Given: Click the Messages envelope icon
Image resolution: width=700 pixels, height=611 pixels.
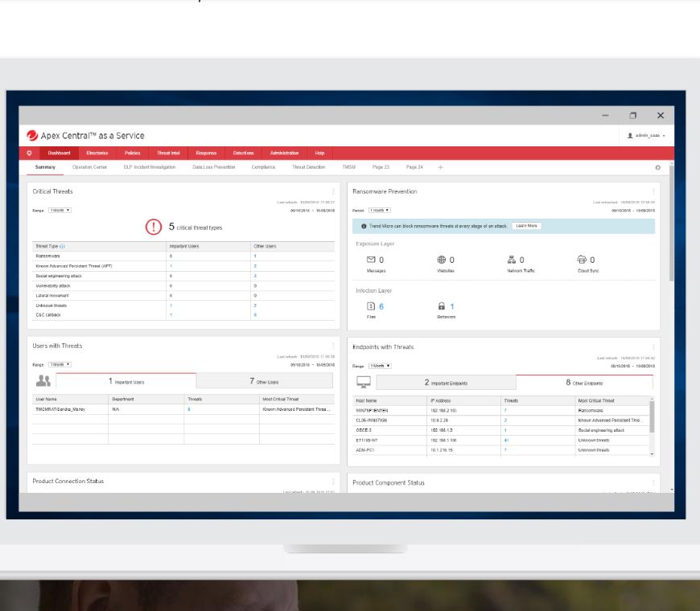Looking at the screenshot, I should coord(371,260).
